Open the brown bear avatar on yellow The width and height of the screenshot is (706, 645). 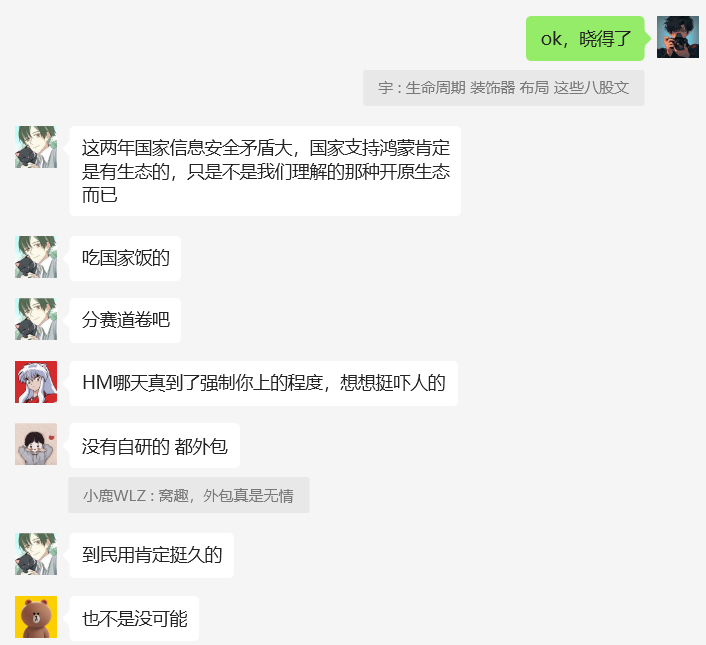point(36,617)
